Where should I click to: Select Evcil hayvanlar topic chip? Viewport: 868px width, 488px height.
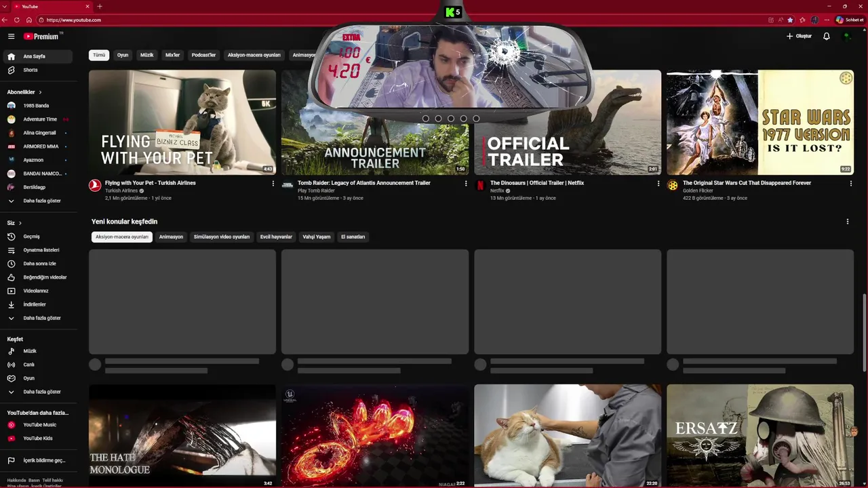click(276, 237)
